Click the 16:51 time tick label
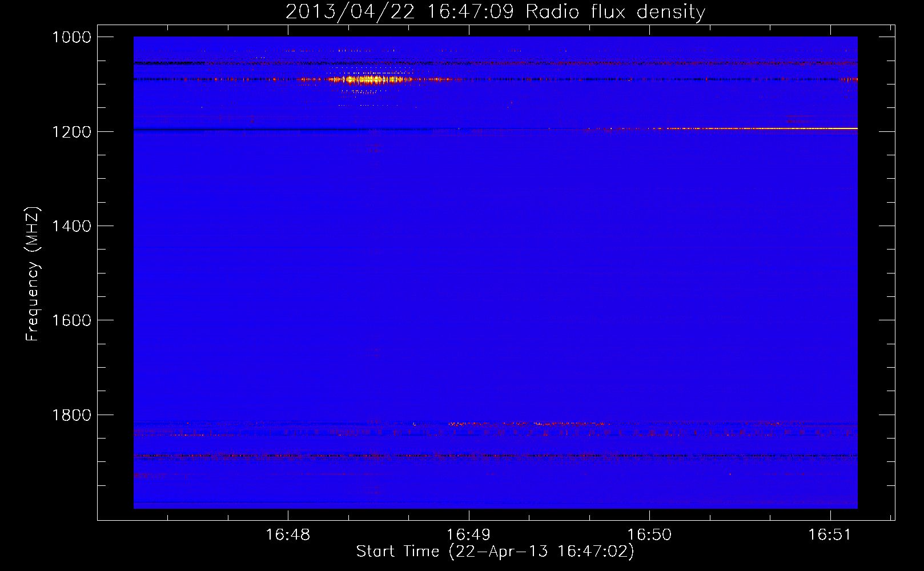Screen dimensions: 924x571 [x=829, y=535]
